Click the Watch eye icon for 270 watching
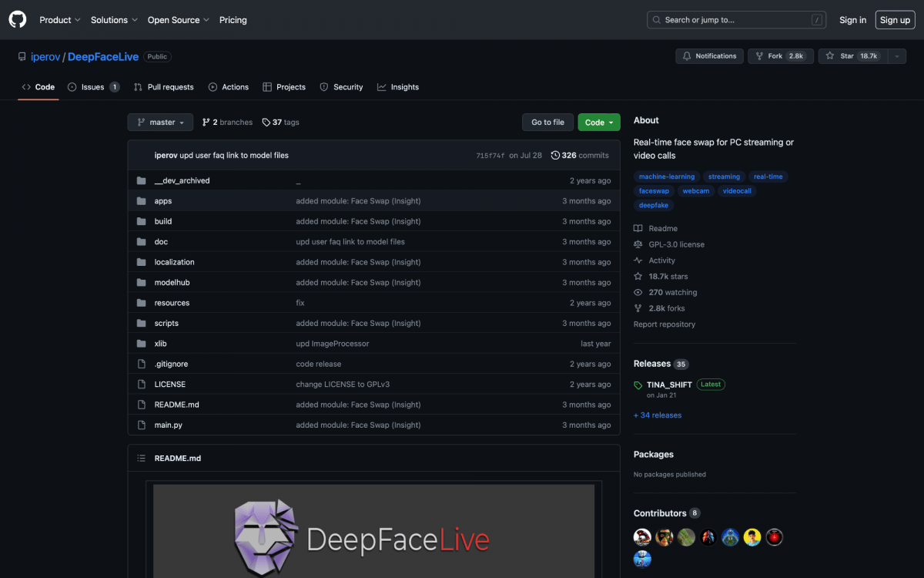The width and height of the screenshot is (924, 578). [638, 292]
